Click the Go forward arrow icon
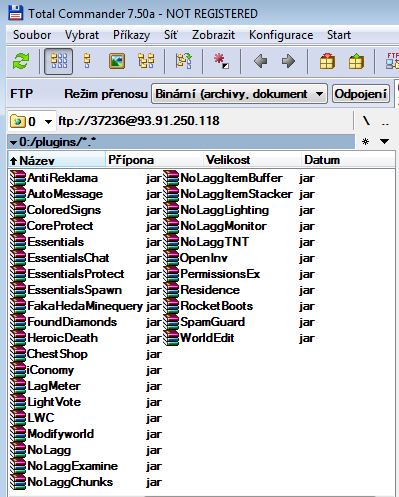Screen dimensions: 399x497 click(x=288, y=61)
